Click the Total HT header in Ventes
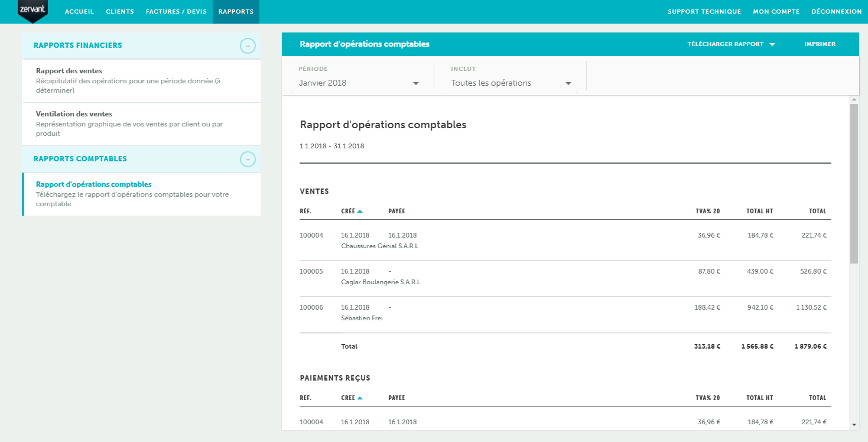This screenshot has width=868, height=442. (x=760, y=211)
